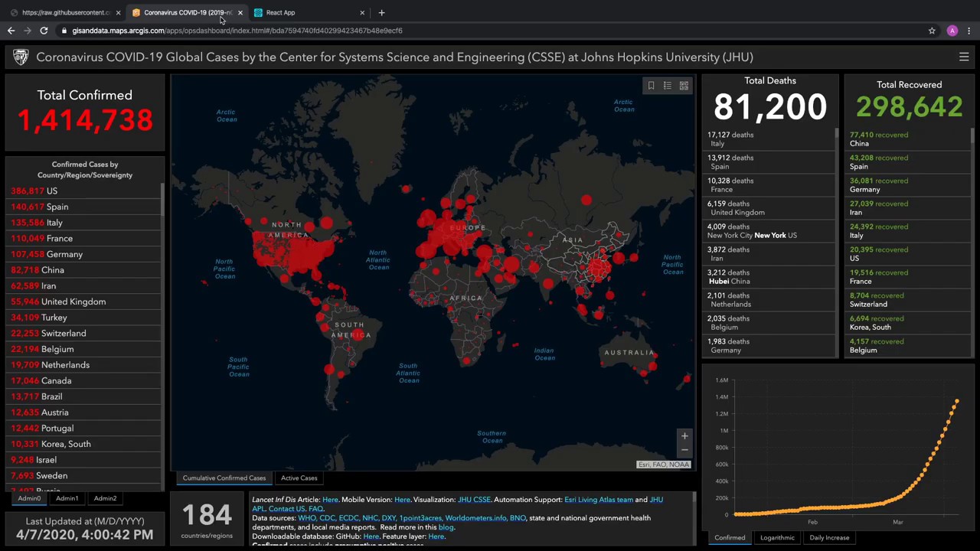The height and width of the screenshot is (551, 980).
Task: Open the map legend list icon
Action: pos(668,86)
